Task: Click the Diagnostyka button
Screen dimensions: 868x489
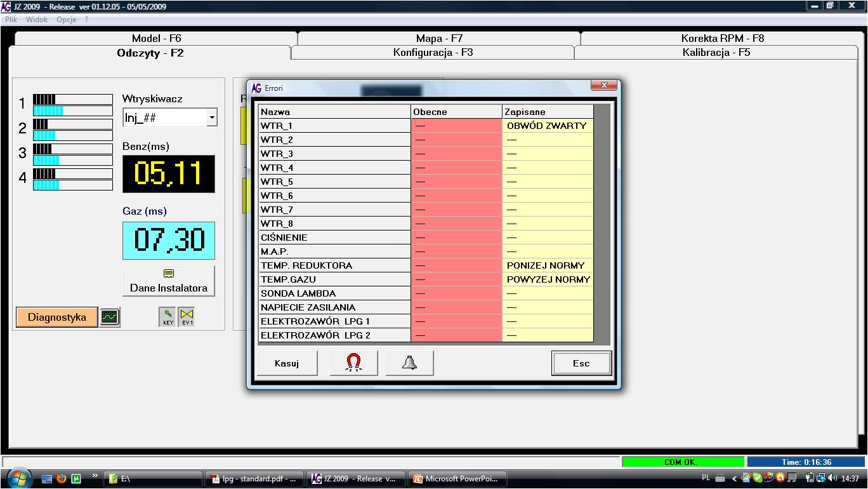Action: pos(57,317)
